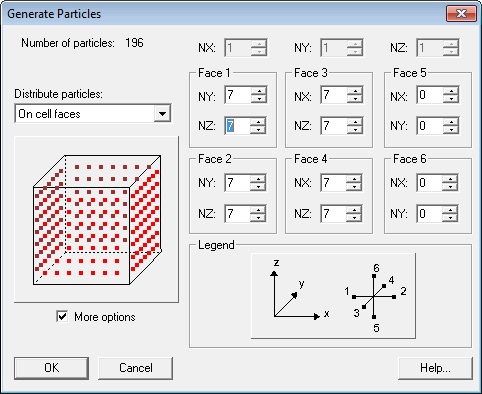Click the Face 5 NX input field
The height and width of the screenshot is (394, 482).
(x=430, y=95)
